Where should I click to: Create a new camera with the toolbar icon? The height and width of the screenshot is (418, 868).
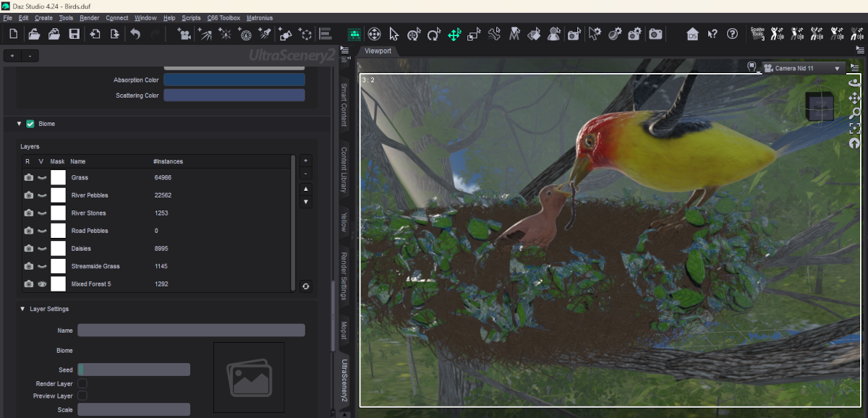[x=184, y=34]
